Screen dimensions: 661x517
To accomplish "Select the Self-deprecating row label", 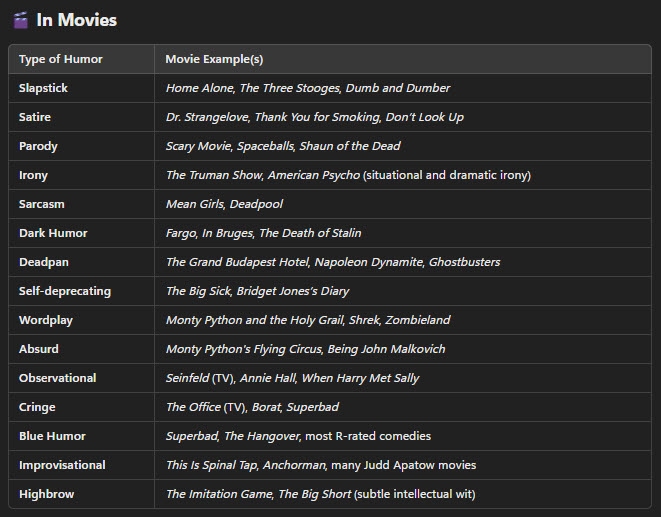I will (65, 291).
